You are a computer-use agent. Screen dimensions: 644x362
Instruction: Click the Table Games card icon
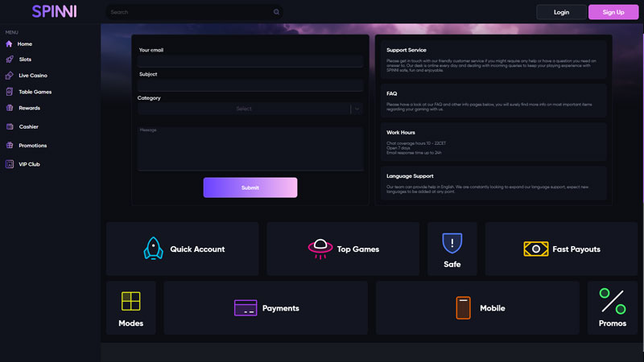coord(10,92)
